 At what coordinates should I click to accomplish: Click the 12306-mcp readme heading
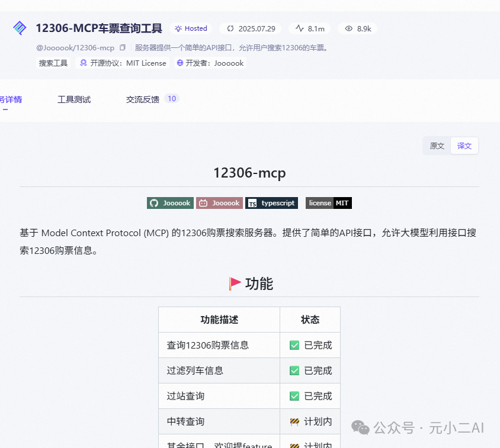click(249, 173)
